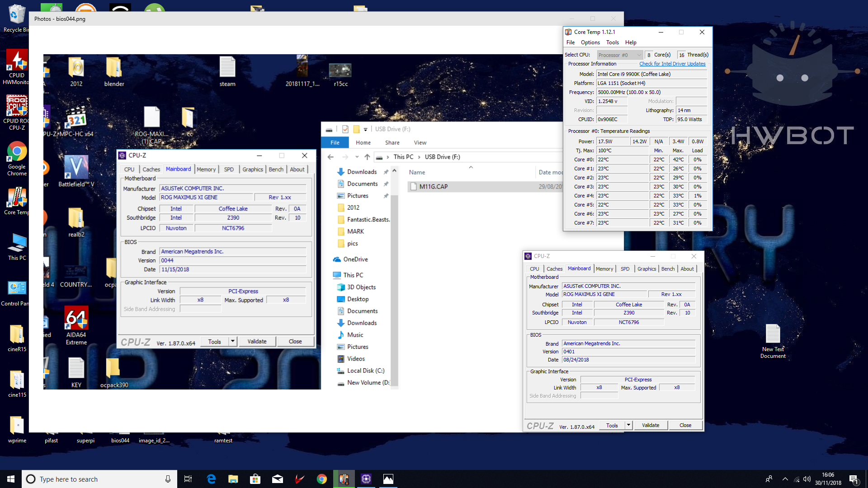Switch to Chrome via the taskbar
The width and height of the screenshot is (868, 488).
click(322, 479)
